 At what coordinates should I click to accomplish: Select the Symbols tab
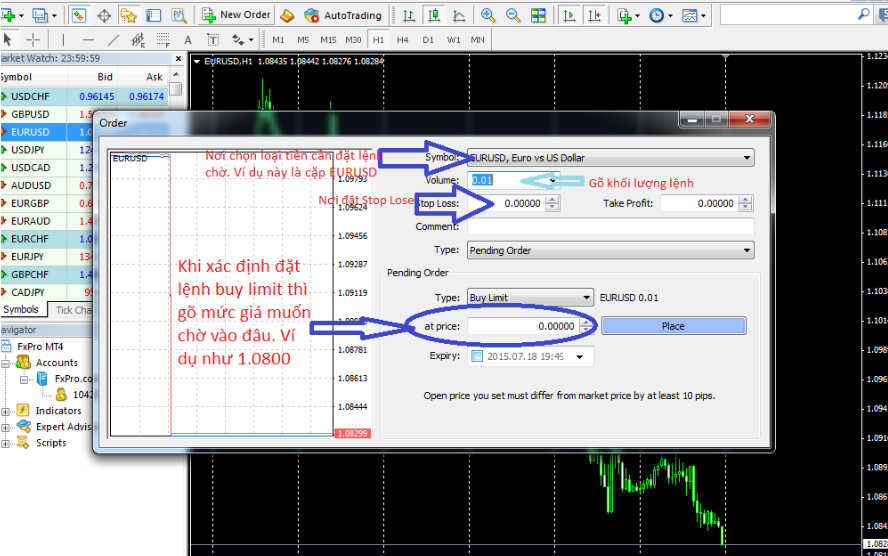(x=22, y=310)
